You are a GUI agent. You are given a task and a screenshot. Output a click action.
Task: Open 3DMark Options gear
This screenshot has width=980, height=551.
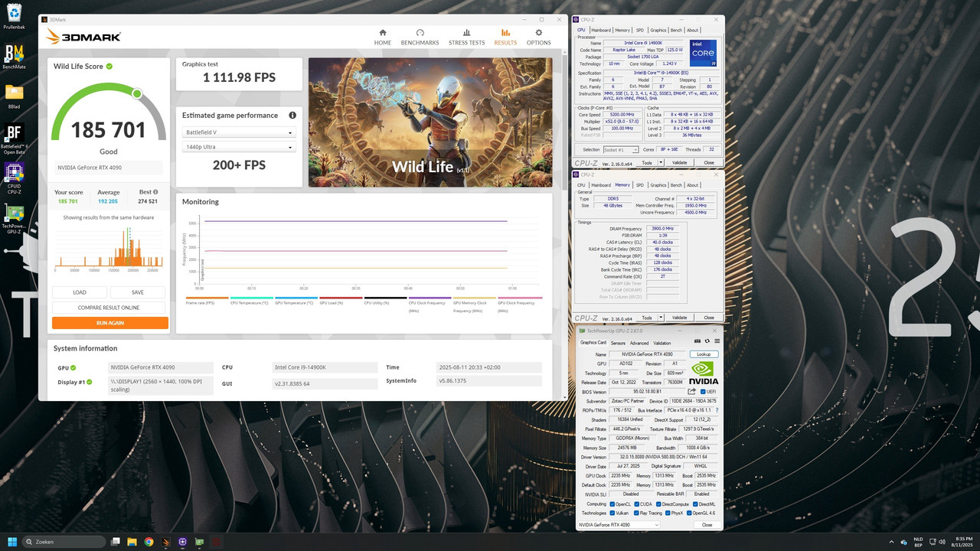point(538,37)
